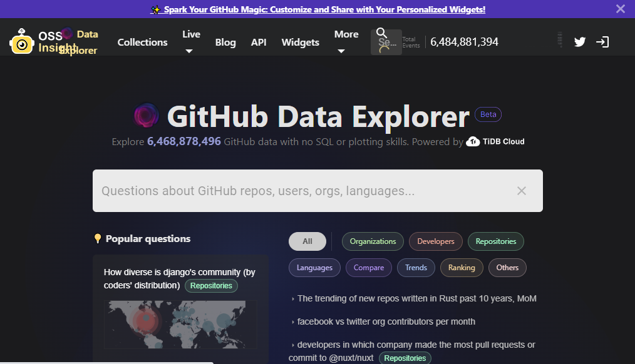This screenshot has width=635, height=364.
Task: Click the TiDB Cloud badge
Action: pyautogui.click(x=495, y=141)
